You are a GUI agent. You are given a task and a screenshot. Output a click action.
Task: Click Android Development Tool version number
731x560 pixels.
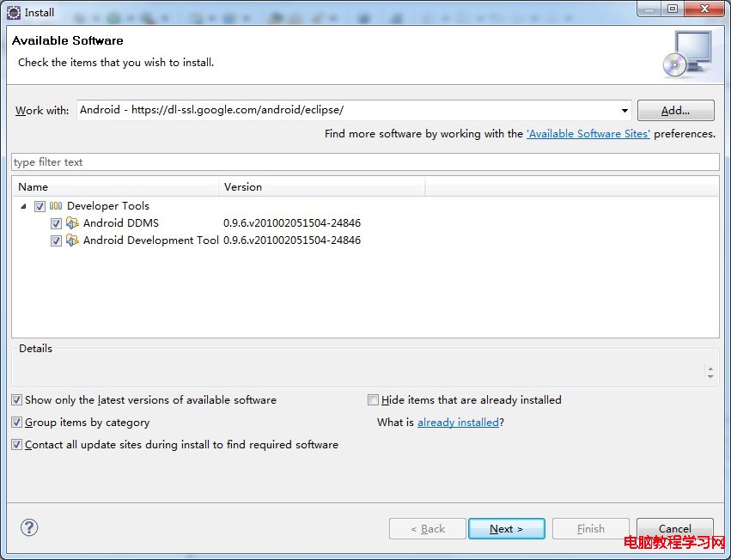[x=292, y=240]
